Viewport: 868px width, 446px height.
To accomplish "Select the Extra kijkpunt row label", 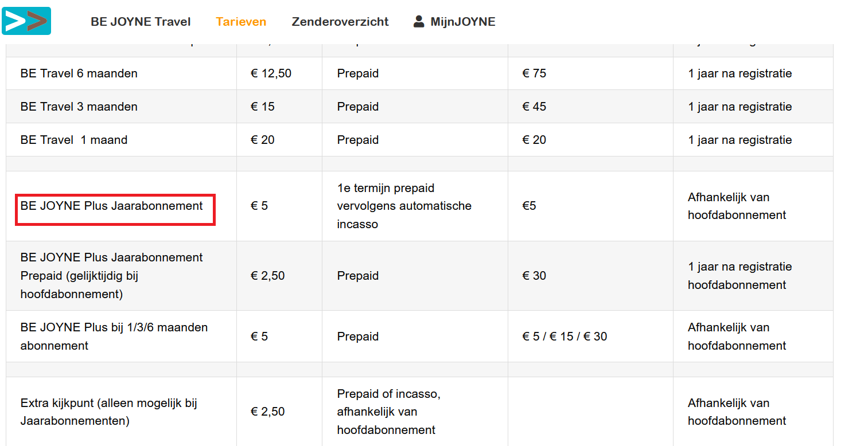I will (109, 412).
